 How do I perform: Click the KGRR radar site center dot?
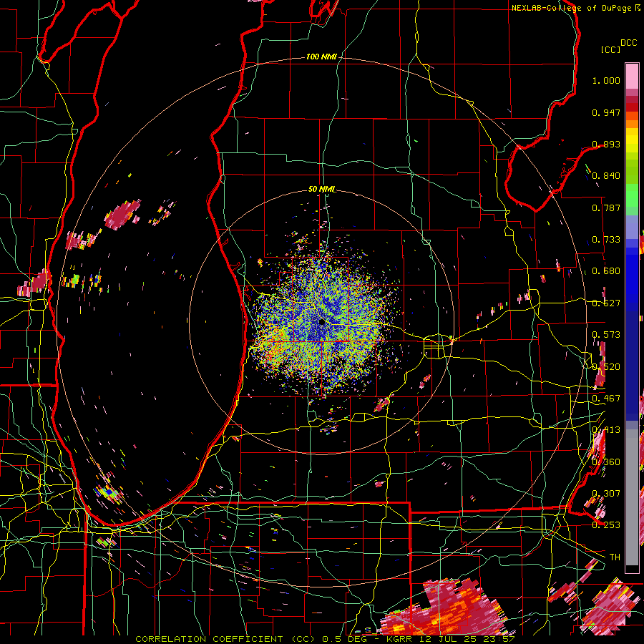coord(321,323)
